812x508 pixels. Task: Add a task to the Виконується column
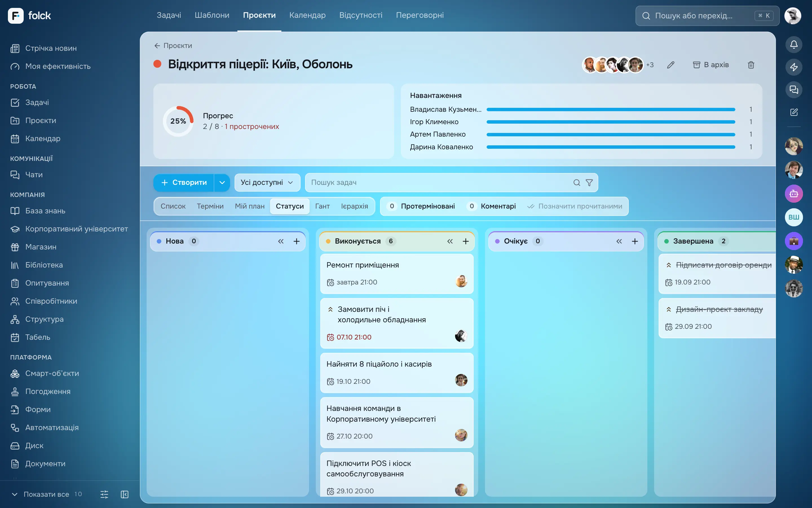[466, 241]
